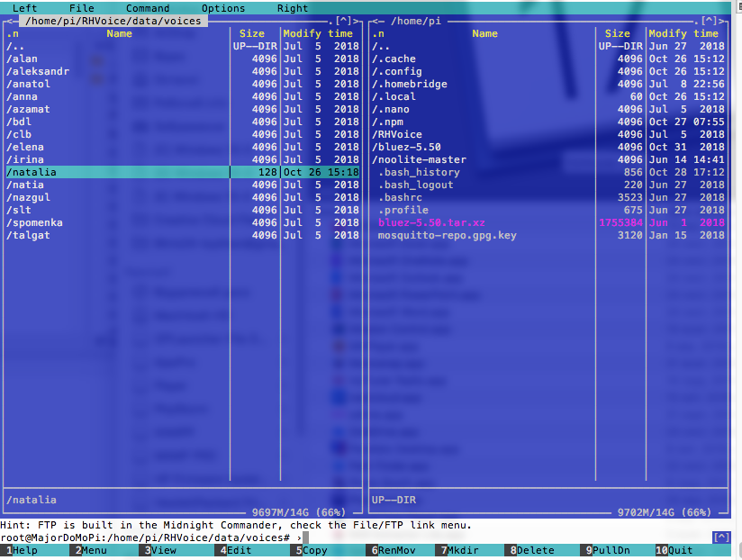Open left panel history list [^]

[343, 21]
